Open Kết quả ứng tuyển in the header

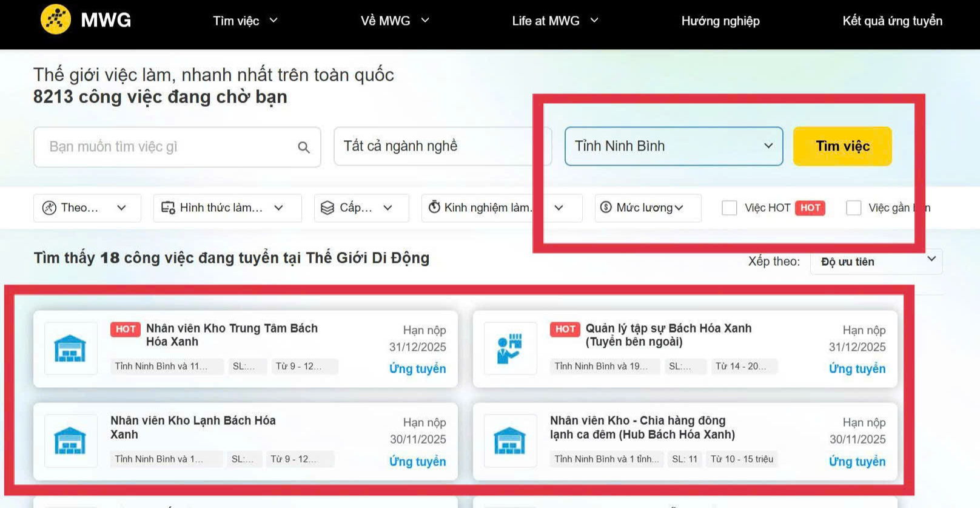pyautogui.click(x=891, y=21)
